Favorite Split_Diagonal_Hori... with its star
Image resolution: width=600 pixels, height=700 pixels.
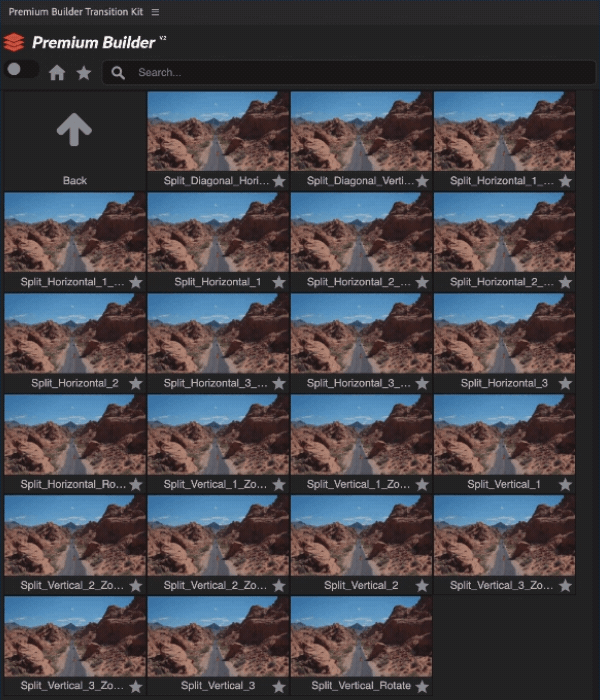[279, 181]
